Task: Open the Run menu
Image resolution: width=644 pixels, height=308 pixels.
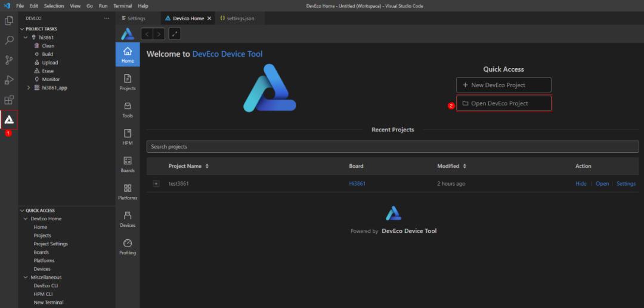Action: (103, 6)
